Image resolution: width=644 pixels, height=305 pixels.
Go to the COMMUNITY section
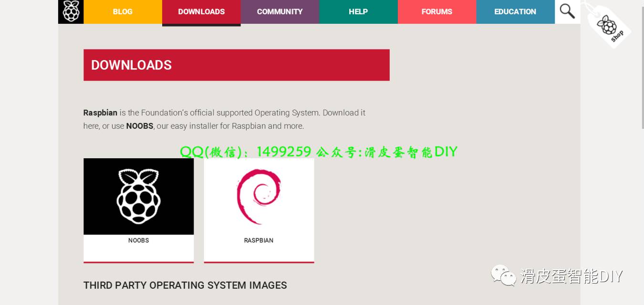tap(280, 11)
